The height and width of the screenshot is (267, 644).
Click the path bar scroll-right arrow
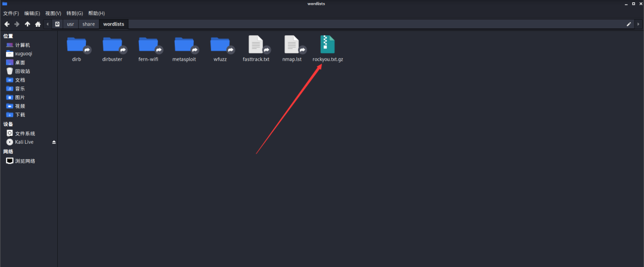(638, 24)
